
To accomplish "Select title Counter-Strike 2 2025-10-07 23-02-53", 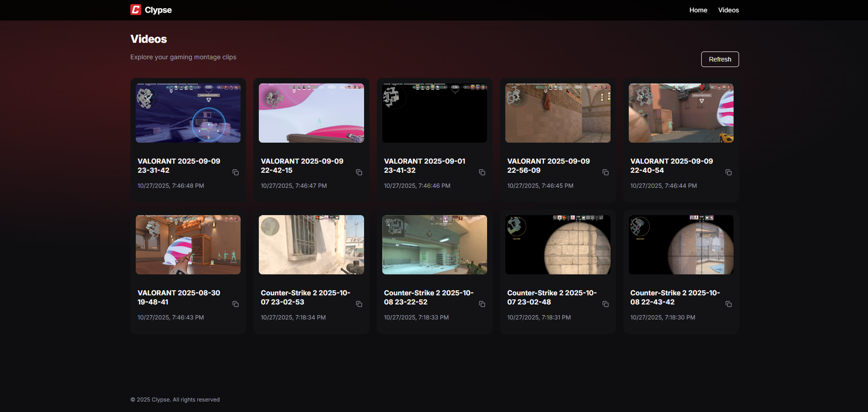I will coord(305,298).
